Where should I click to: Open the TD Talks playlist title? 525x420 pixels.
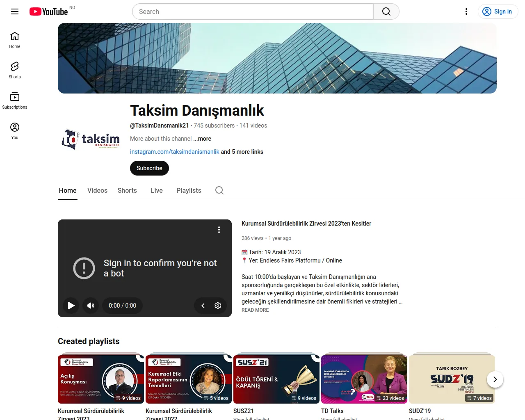[332, 411]
